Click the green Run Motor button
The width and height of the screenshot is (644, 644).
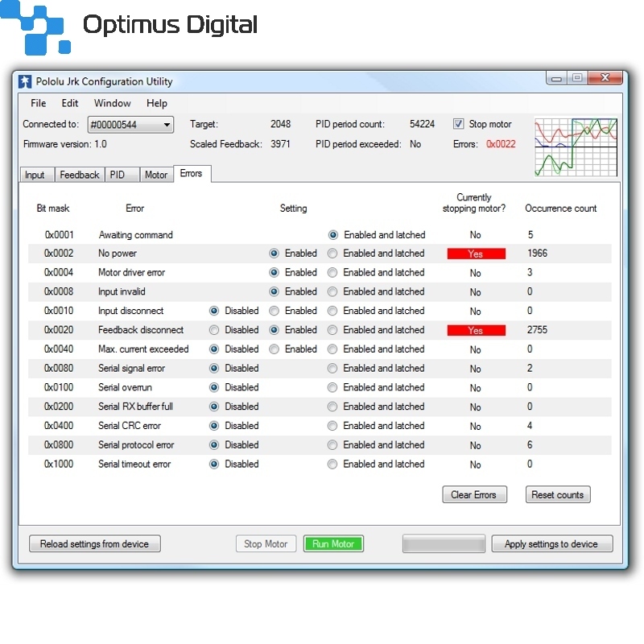pos(333,544)
